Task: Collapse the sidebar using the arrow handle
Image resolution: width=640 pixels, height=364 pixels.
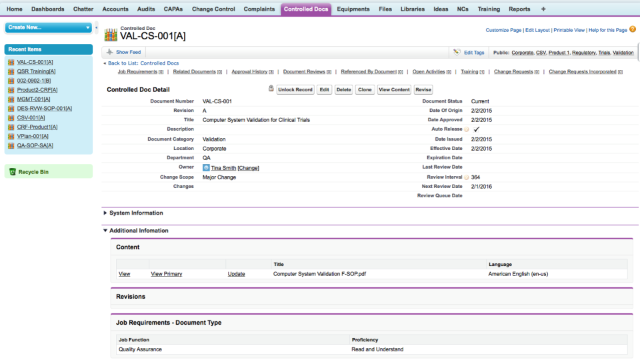Action: pos(97,28)
